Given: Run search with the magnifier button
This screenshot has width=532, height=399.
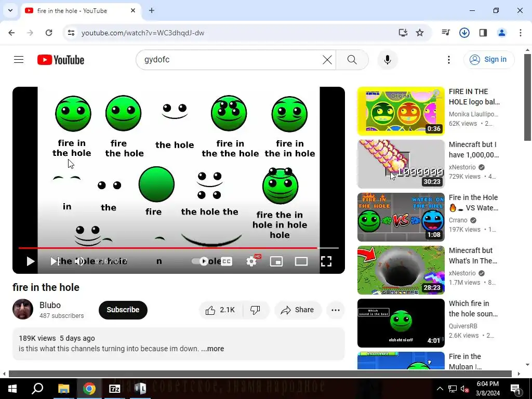Looking at the screenshot, I should click(352, 60).
